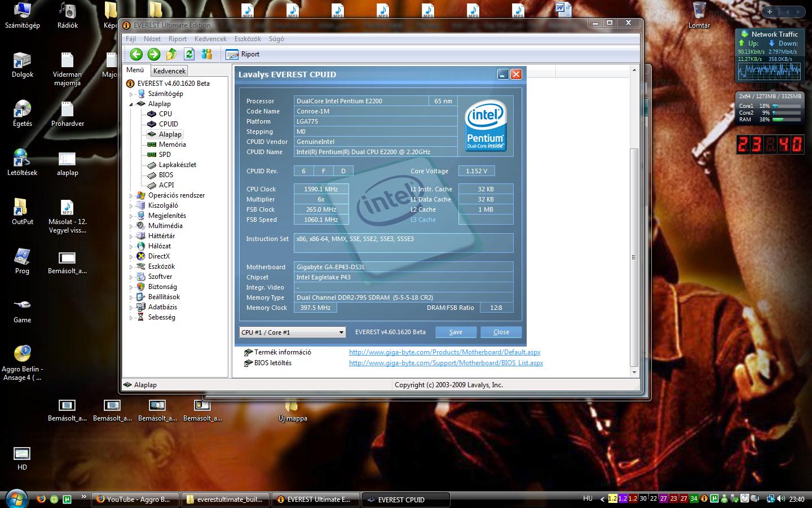Image resolution: width=812 pixels, height=508 pixels.
Task: Expand the Megjelenítés tree branch
Action: coord(131,216)
